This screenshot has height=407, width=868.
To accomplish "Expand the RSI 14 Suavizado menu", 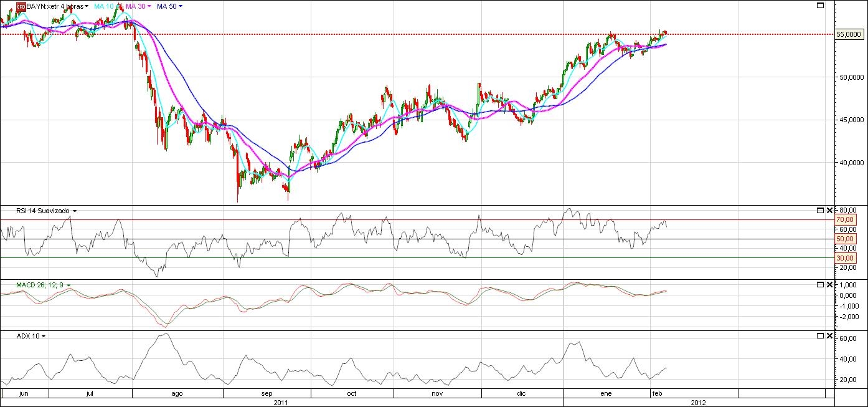I will coord(75,211).
